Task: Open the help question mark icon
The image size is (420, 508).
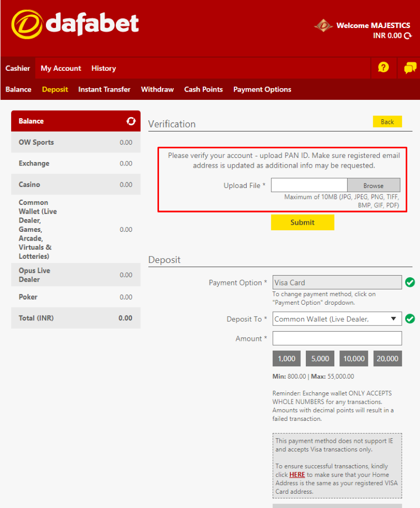Action: pos(383,67)
